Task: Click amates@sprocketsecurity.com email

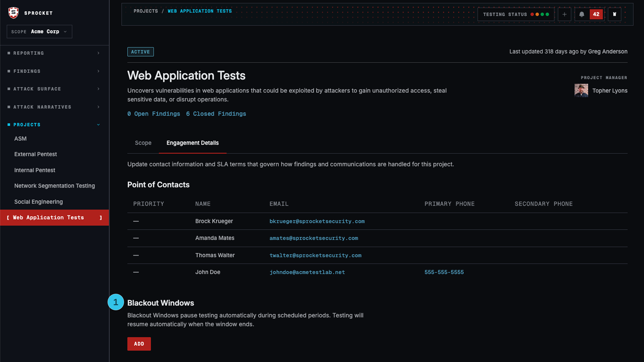Action: pos(313,238)
